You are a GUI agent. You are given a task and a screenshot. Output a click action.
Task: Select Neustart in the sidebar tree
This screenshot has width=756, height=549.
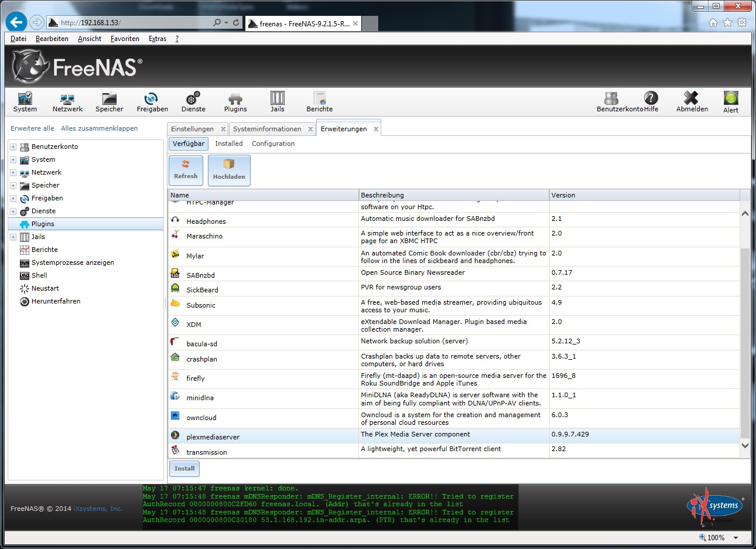pyautogui.click(x=45, y=288)
